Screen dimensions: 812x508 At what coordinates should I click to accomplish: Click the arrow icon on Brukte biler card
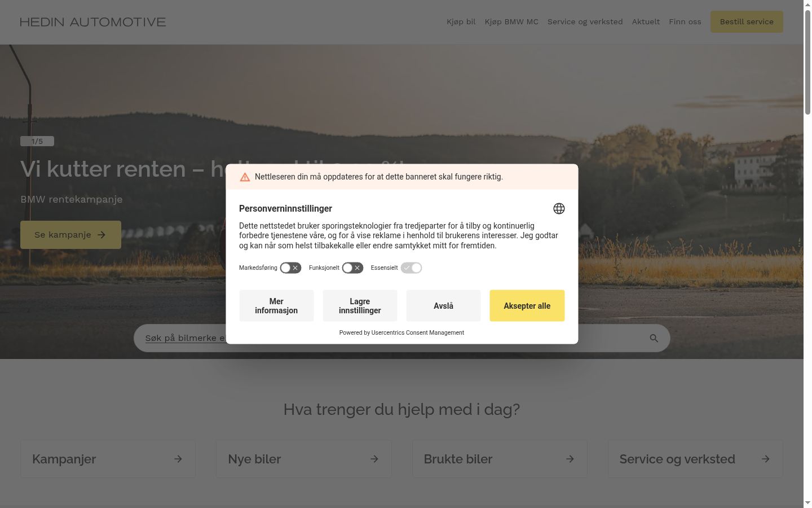(570, 459)
